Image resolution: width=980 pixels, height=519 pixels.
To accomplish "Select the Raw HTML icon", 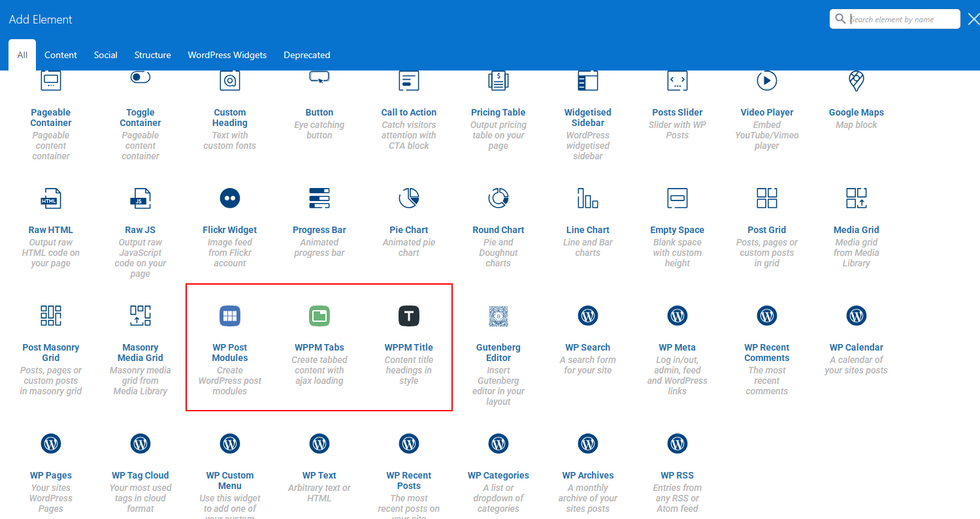I will pyautogui.click(x=51, y=198).
